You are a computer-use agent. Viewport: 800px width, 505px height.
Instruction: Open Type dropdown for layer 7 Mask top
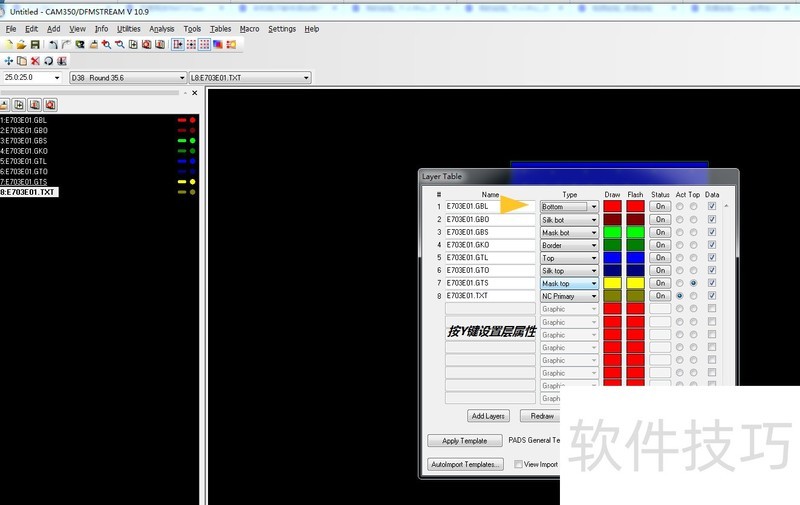594,284
